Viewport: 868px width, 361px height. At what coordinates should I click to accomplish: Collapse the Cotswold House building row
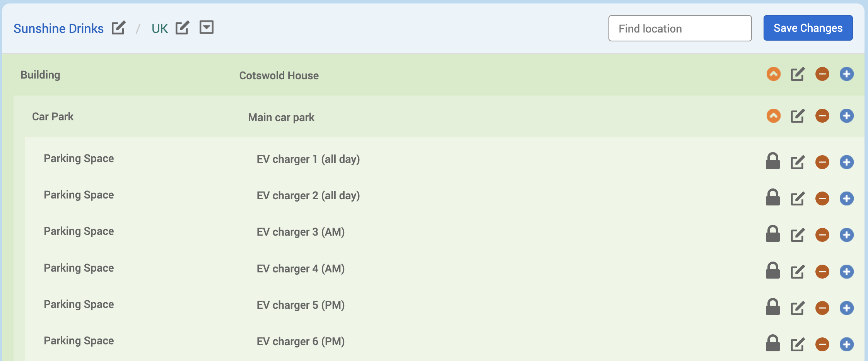point(773,74)
